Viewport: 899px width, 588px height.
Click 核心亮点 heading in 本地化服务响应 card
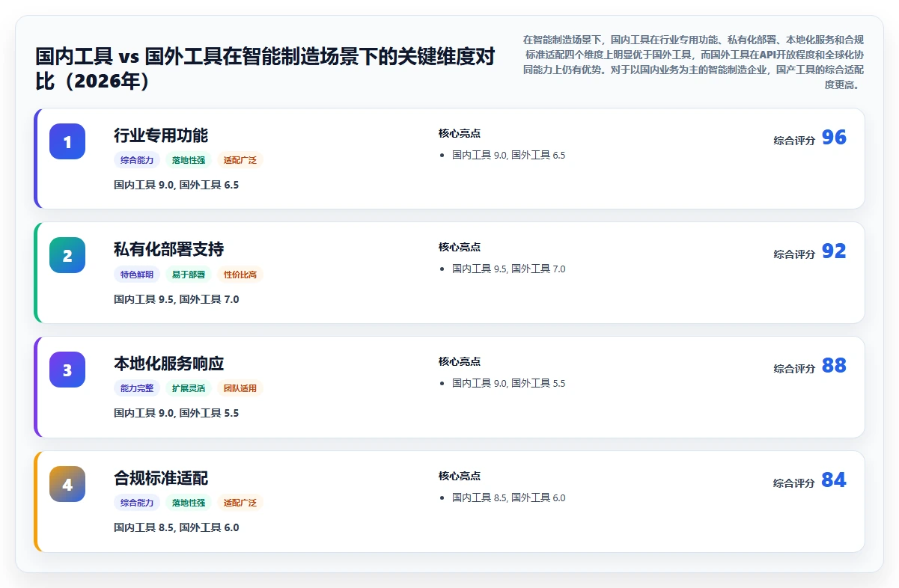pos(460,361)
